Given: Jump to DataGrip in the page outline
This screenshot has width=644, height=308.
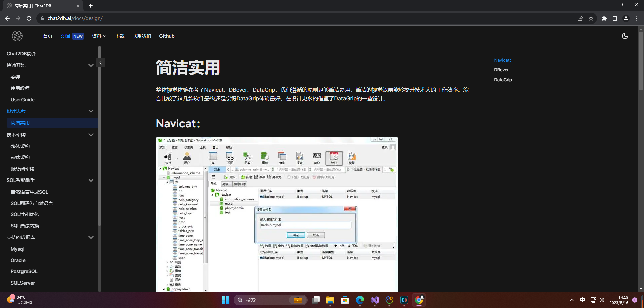Looking at the screenshot, I should tap(503, 80).
